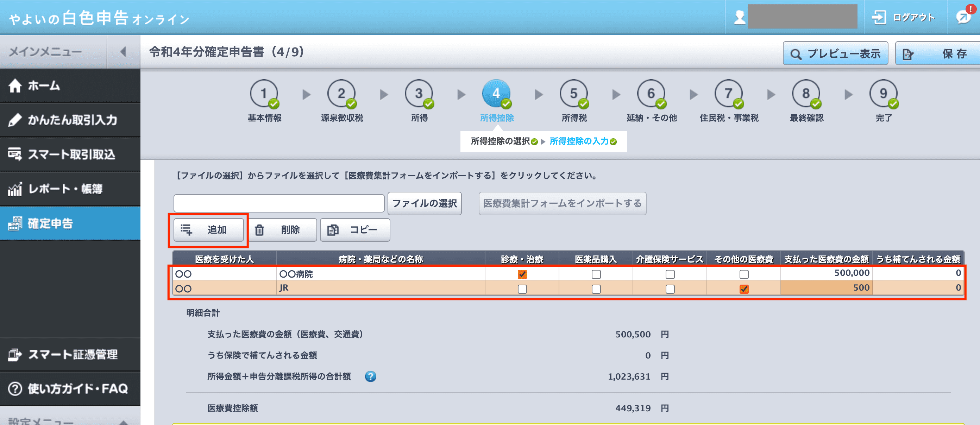This screenshot has width=980, height=425.
Task: Select 確定申告 in the sidebar
Action: 70,223
